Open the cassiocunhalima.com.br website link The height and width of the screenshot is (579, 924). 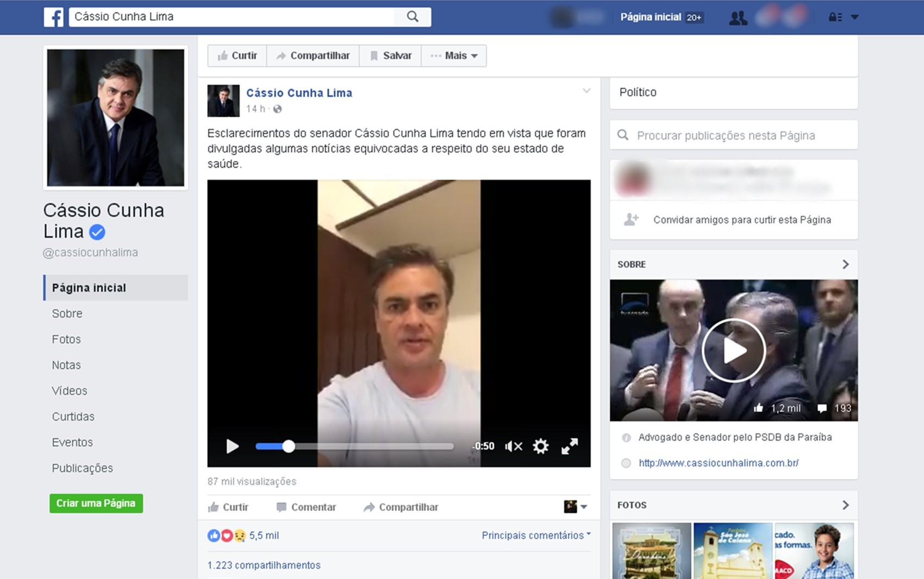[x=719, y=463]
